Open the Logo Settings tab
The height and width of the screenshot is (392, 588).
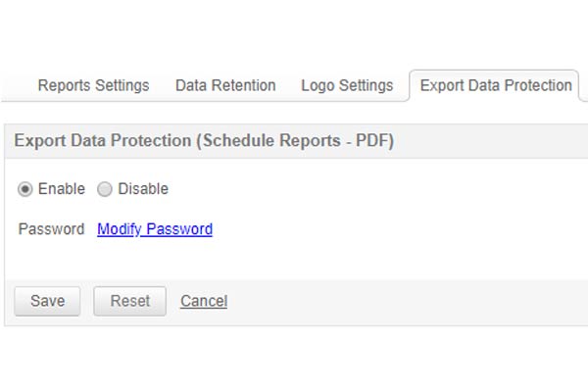pos(347,85)
